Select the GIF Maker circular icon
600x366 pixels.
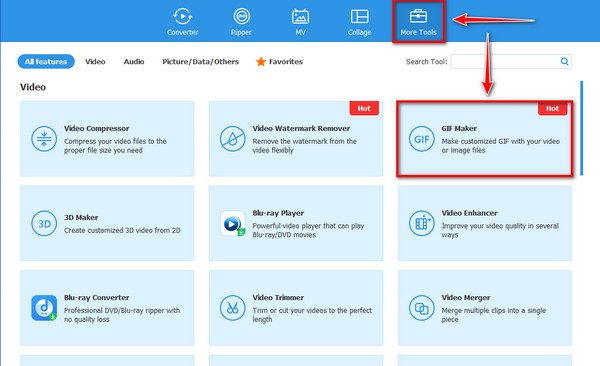coord(421,139)
